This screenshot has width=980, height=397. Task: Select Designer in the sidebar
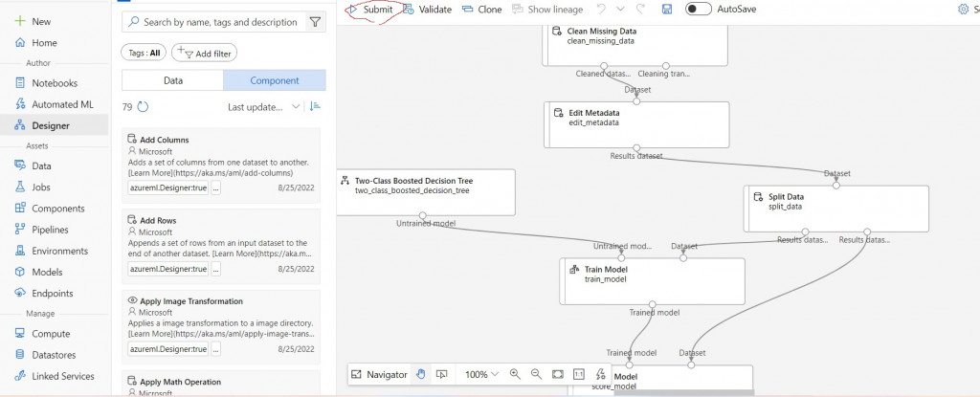coord(54,125)
